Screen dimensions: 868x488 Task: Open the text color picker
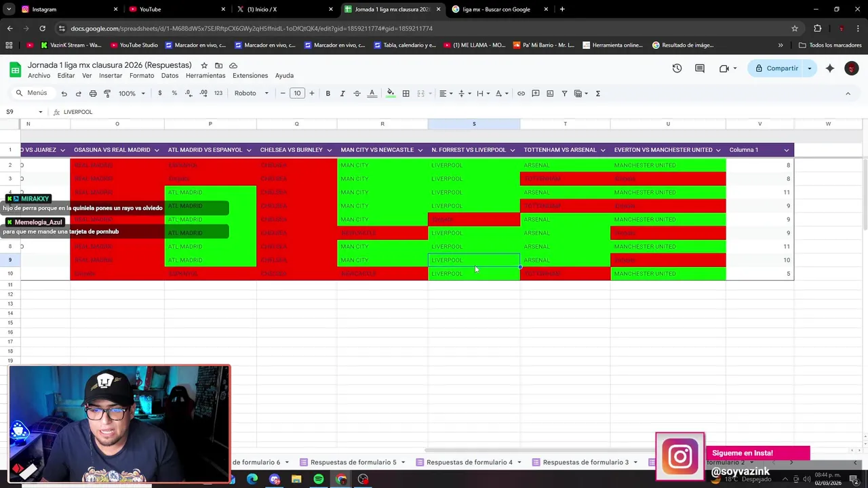coord(372,94)
